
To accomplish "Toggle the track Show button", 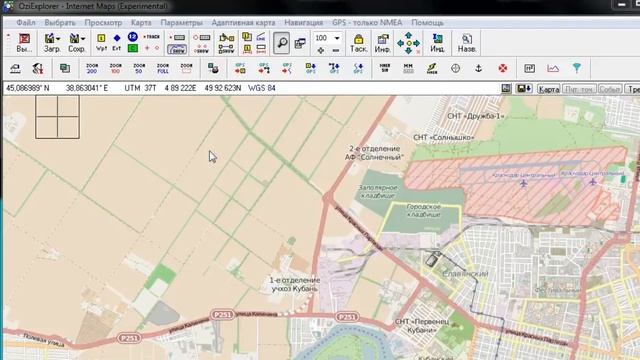I will click(x=177, y=50).
